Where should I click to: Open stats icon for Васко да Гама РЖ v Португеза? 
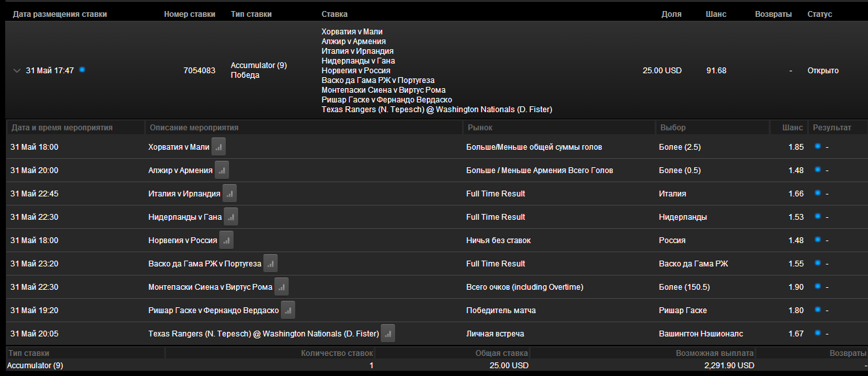(271, 264)
